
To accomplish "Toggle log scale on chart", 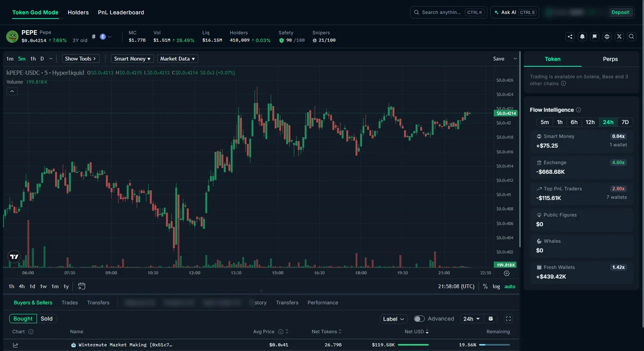I will (496, 287).
